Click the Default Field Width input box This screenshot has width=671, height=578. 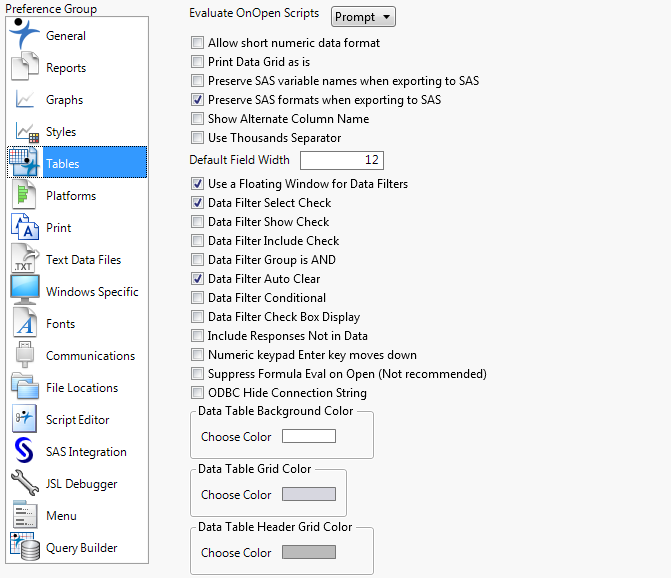click(x=341, y=160)
